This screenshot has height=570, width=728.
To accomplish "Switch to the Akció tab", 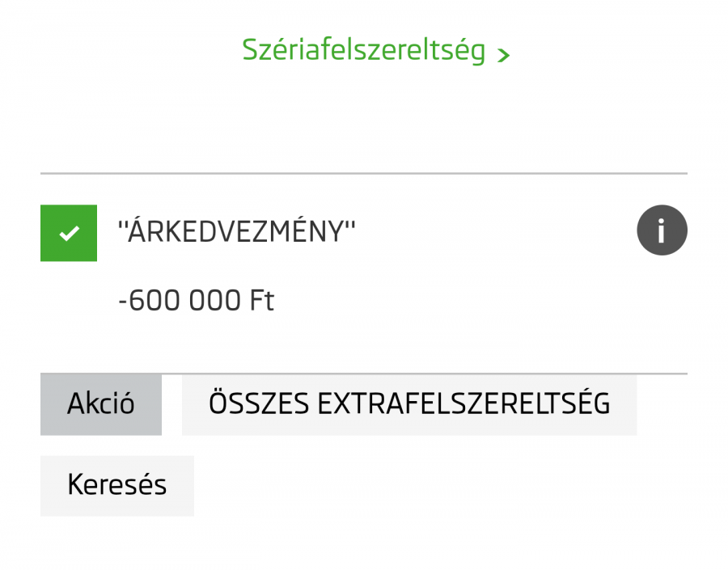I will click(100, 404).
